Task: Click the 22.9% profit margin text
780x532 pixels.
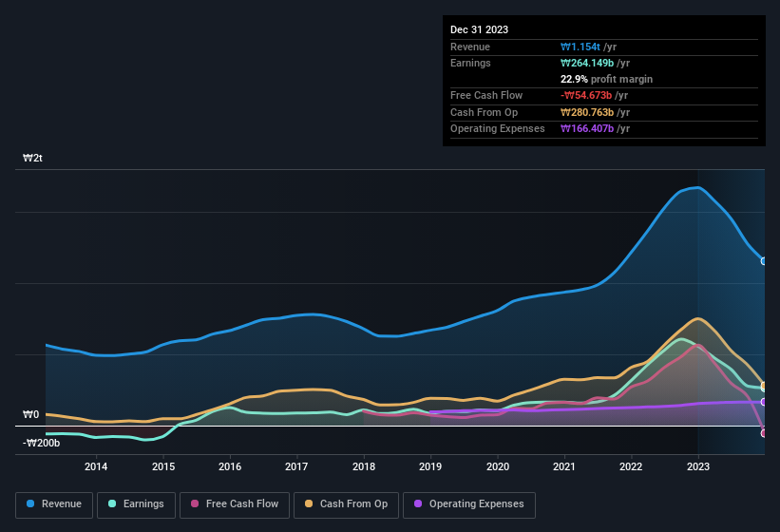Action: (606, 79)
